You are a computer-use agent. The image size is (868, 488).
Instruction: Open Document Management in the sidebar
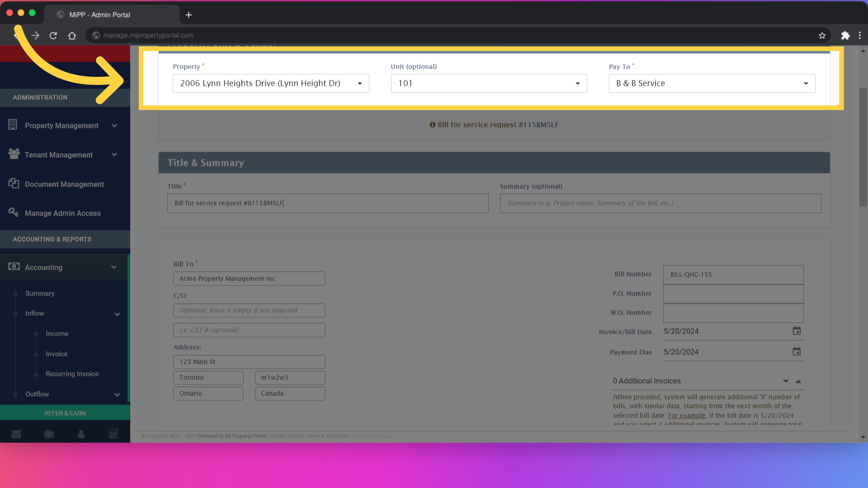click(x=64, y=184)
